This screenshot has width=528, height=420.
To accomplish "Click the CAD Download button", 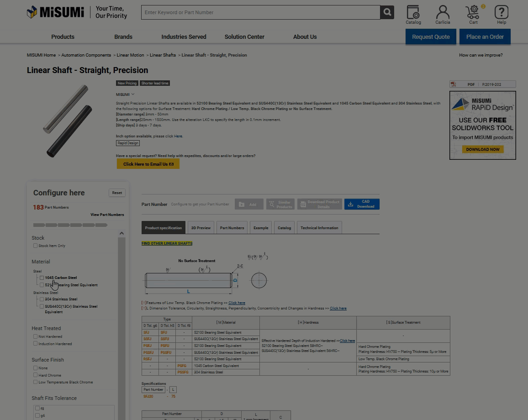I will pyautogui.click(x=362, y=204).
